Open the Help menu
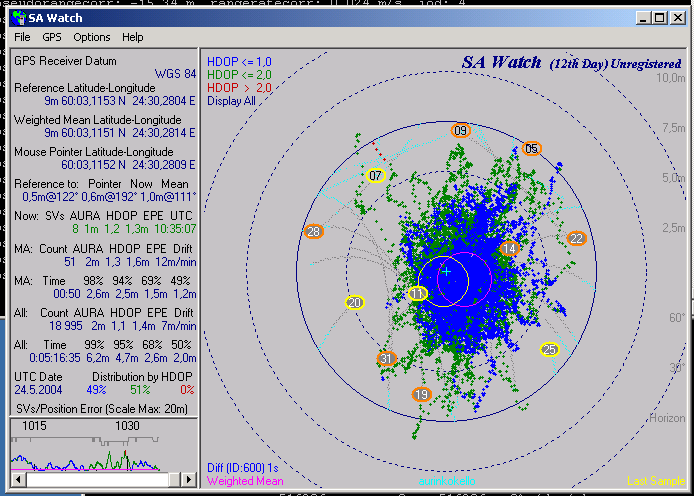Screen dimensions: 694x496 click(x=132, y=37)
